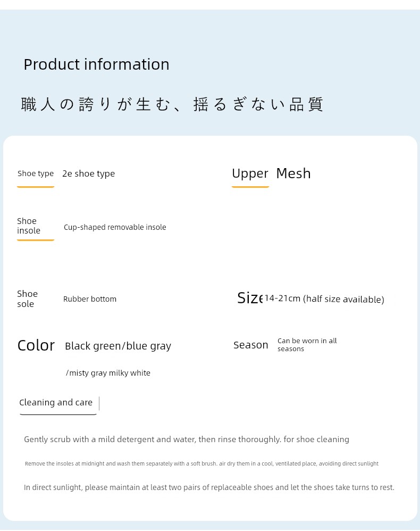Click Can be worn in all seasons

(307, 345)
